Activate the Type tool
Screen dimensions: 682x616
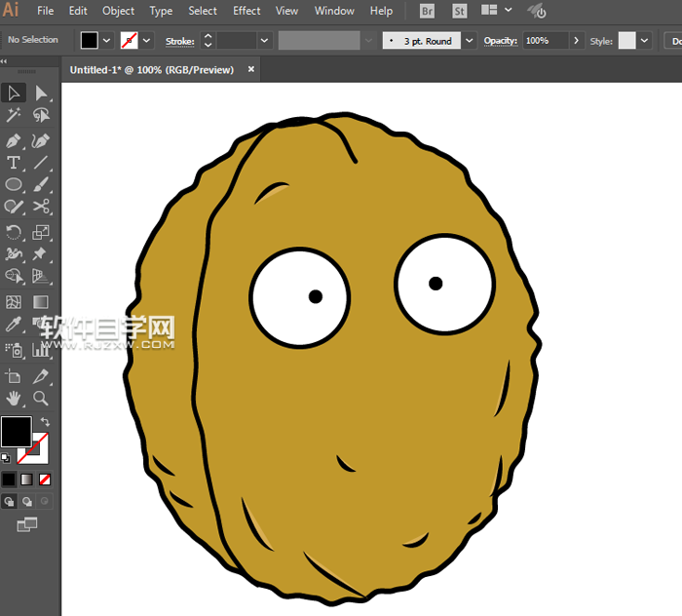tap(14, 164)
